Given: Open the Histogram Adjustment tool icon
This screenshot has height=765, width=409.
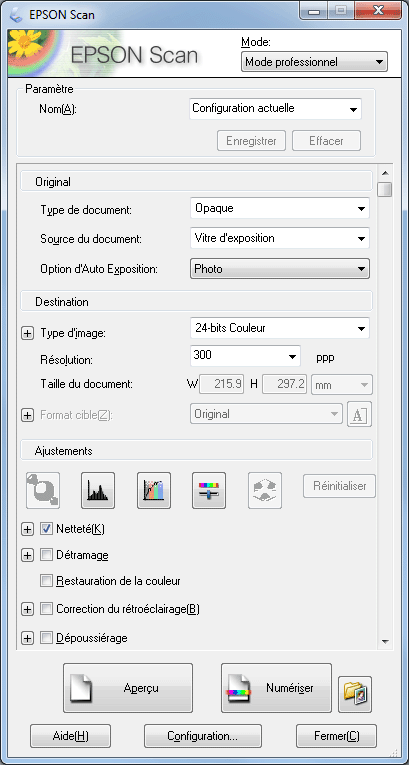Looking at the screenshot, I should pos(98,490).
